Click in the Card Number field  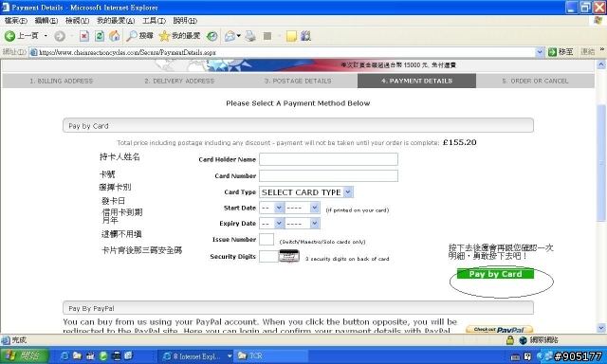pyautogui.click(x=328, y=175)
